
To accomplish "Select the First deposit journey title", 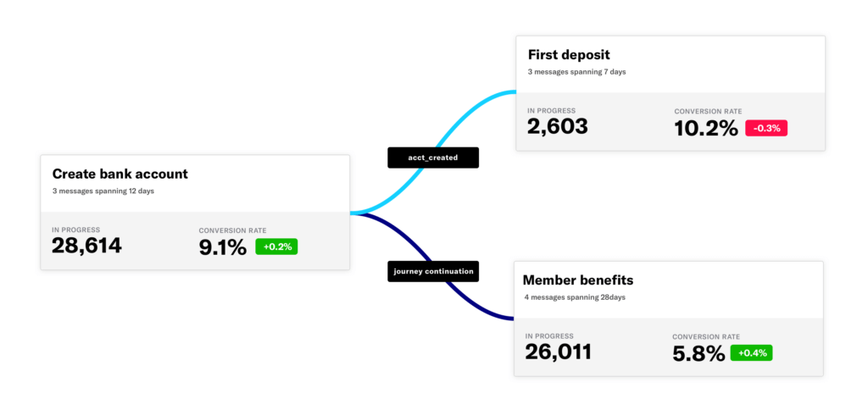I will (568, 55).
